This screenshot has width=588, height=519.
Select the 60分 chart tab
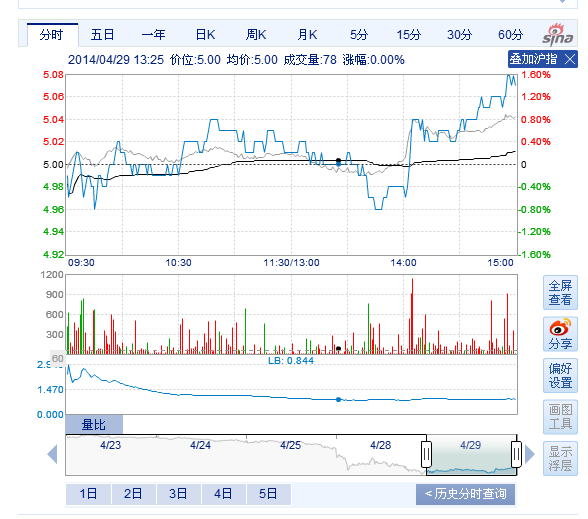point(510,35)
